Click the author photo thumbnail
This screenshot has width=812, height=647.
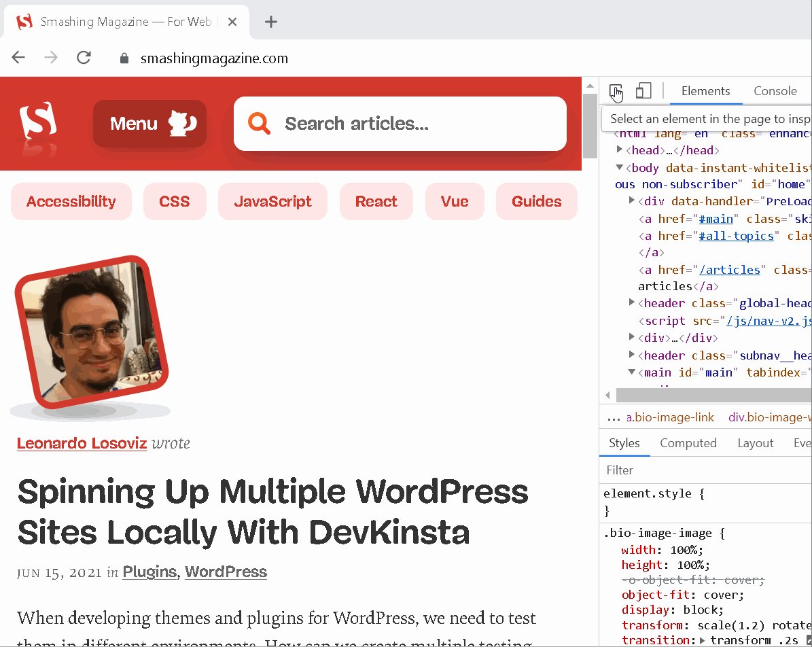coord(92,332)
